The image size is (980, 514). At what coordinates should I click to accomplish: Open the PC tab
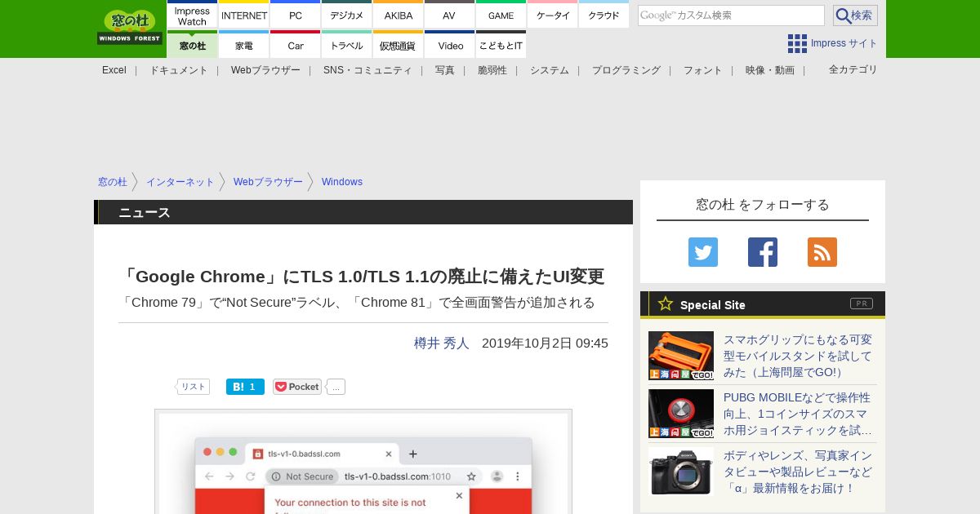coord(296,16)
